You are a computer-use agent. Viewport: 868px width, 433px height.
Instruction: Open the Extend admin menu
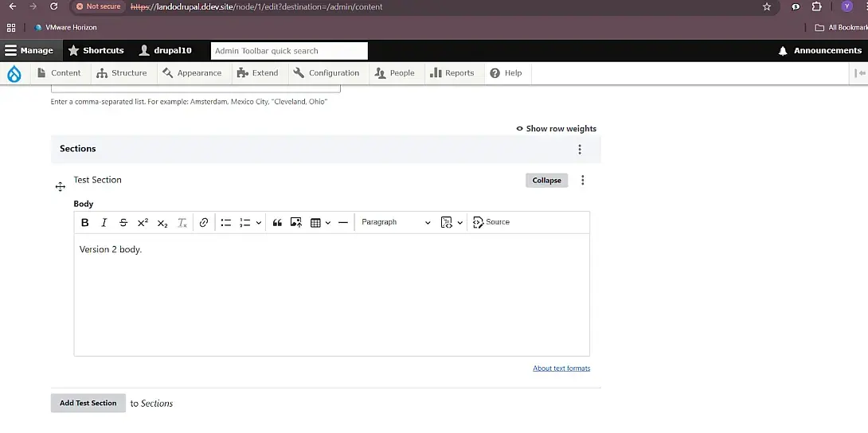tap(257, 73)
